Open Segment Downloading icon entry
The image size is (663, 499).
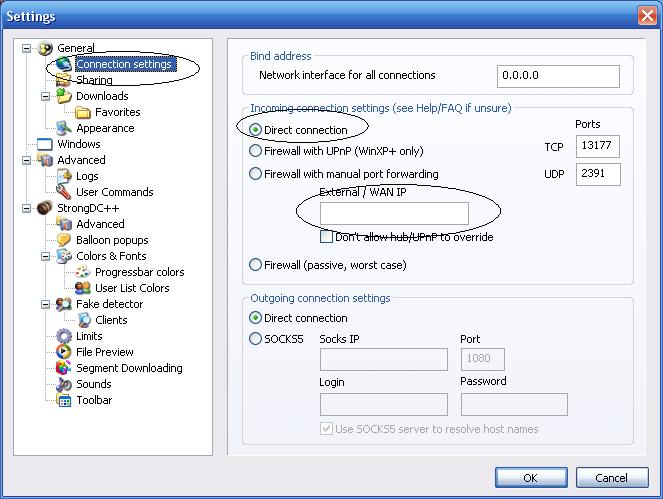click(x=64, y=368)
